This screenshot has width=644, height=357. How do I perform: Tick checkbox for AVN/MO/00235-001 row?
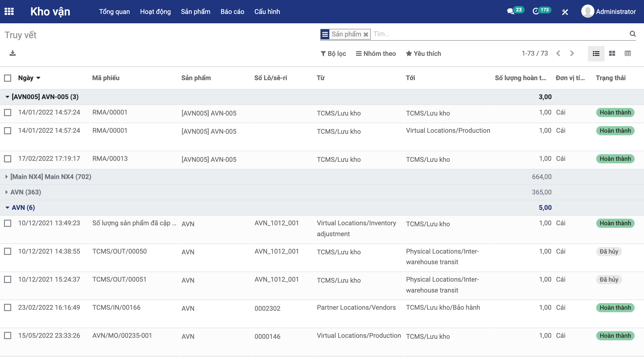8,336
